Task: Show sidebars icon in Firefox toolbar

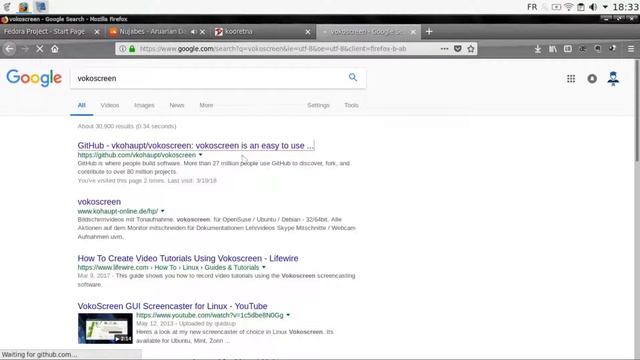Action: click(x=568, y=49)
